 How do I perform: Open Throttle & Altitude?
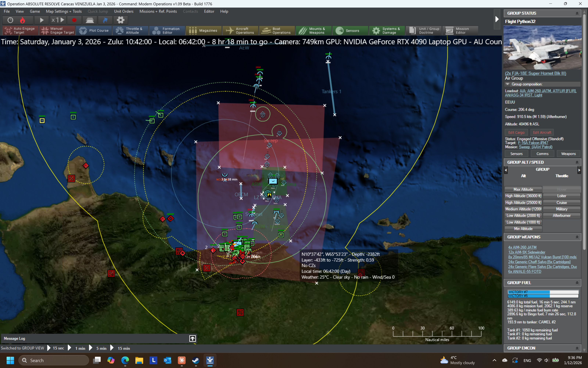[x=130, y=31]
